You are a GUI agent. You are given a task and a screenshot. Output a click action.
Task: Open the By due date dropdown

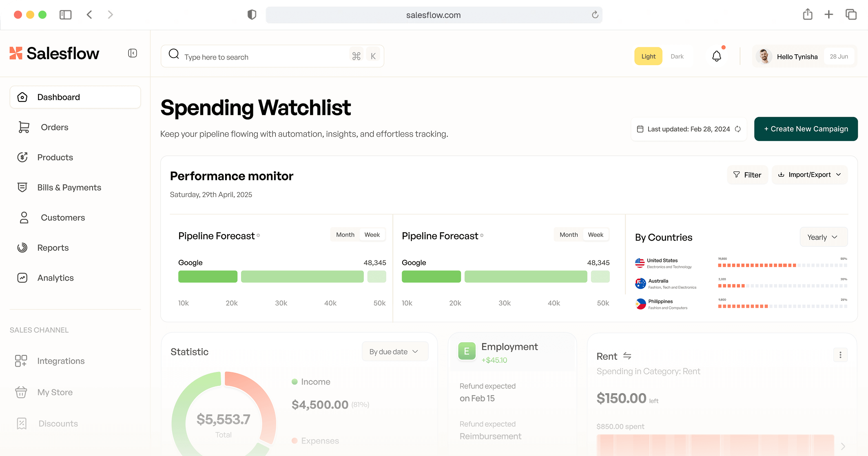click(x=394, y=352)
